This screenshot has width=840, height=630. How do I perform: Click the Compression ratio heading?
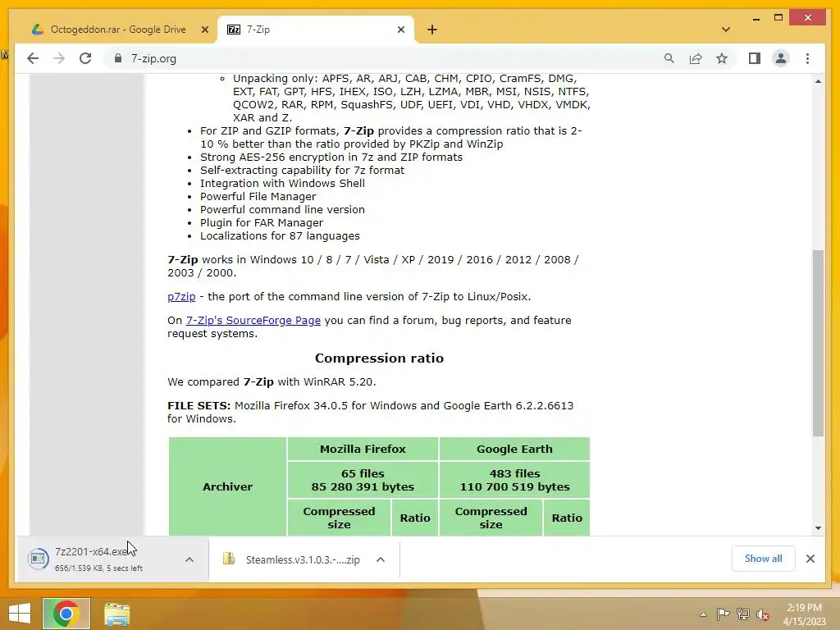coord(379,358)
